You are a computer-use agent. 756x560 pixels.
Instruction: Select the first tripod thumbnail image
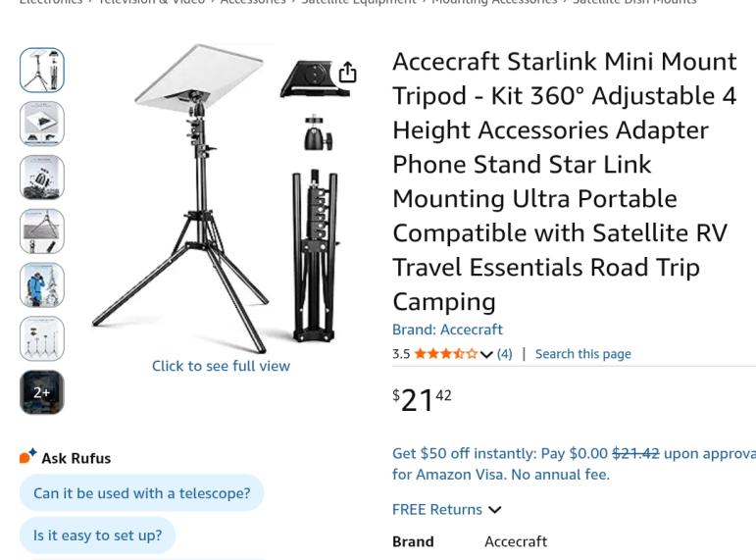[x=42, y=71]
